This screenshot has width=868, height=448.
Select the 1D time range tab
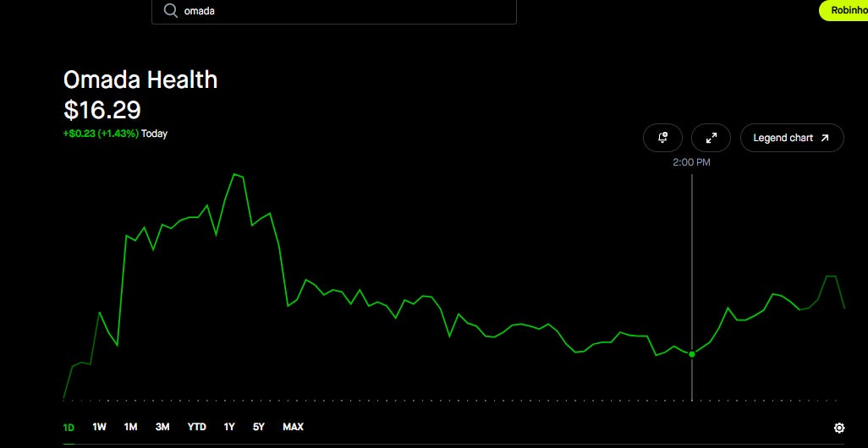click(69, 427)
